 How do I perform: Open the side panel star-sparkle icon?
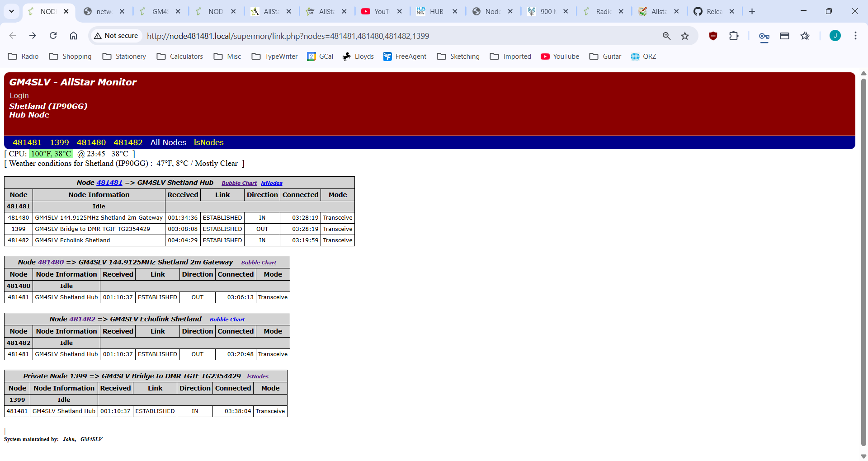point(805,36)
